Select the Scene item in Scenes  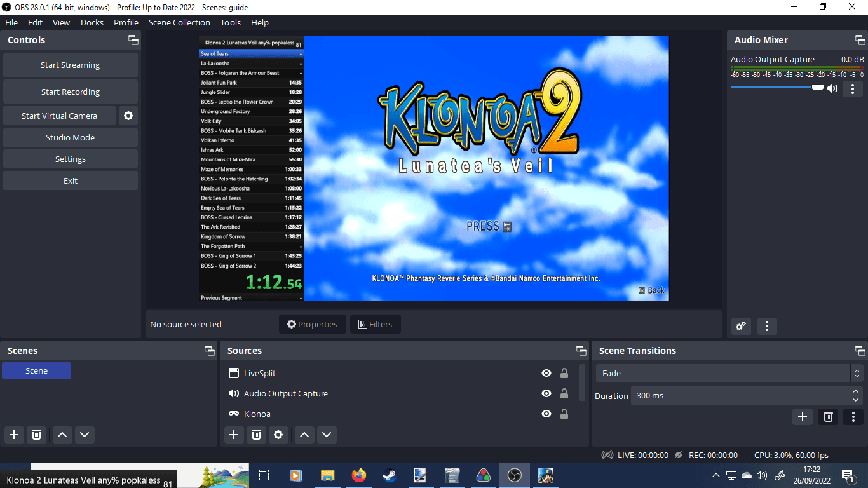coord(36,370)
